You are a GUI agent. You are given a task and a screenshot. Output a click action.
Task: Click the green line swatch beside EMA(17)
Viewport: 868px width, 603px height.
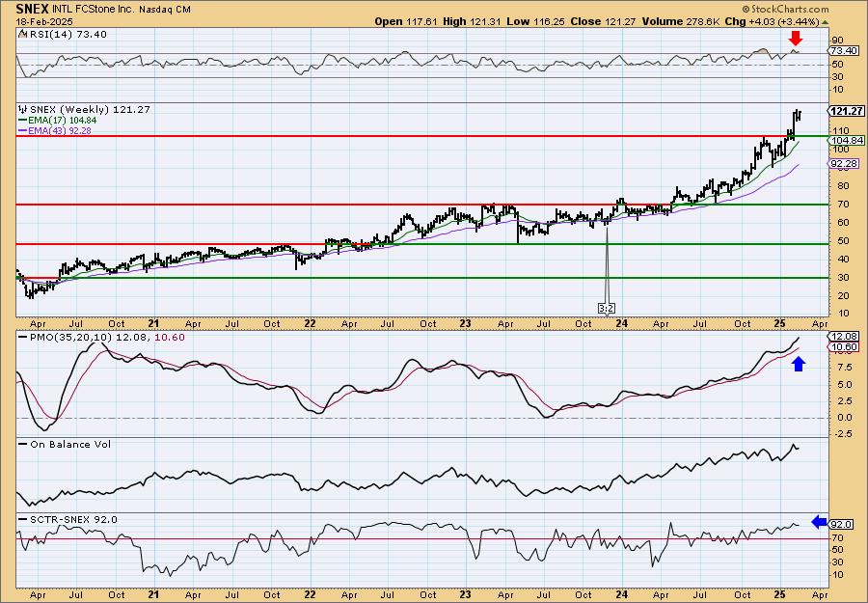click(23, 121)
